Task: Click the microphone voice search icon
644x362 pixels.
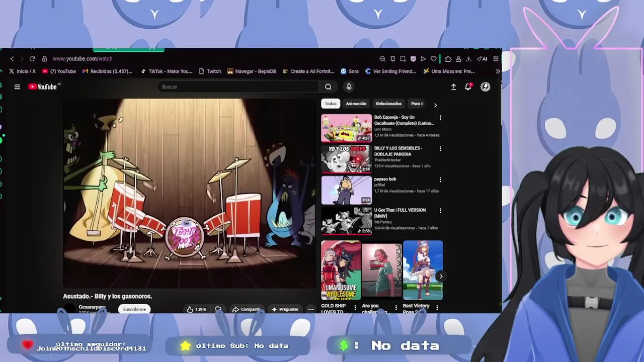Action: tap(349, 87)
